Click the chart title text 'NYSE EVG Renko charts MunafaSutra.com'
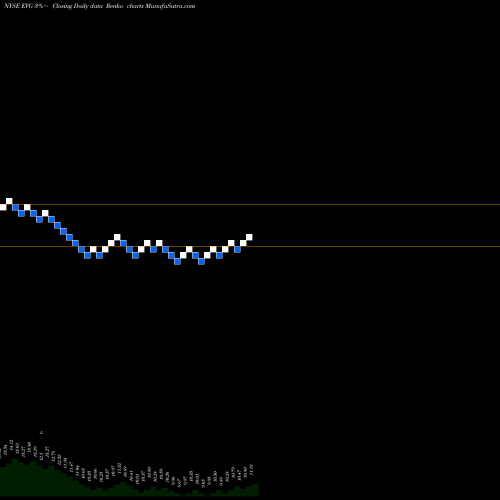The image size is (500, 500). tap(99, 6)
